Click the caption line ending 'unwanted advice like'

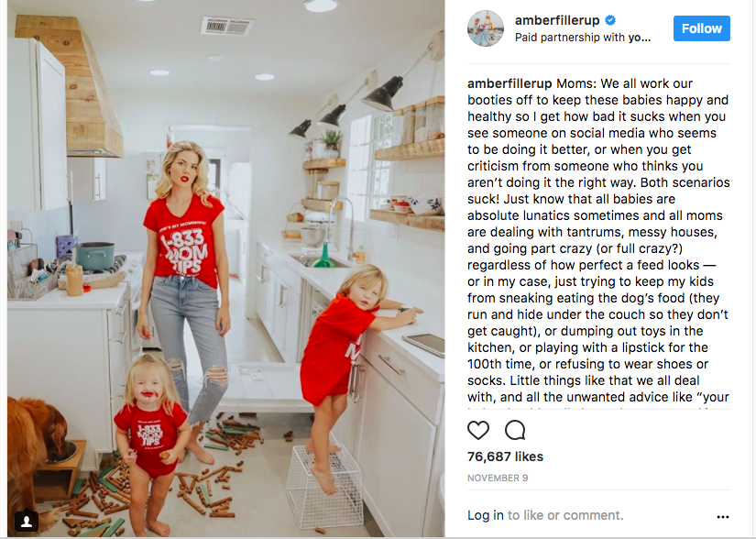click(x=597, y=397)
